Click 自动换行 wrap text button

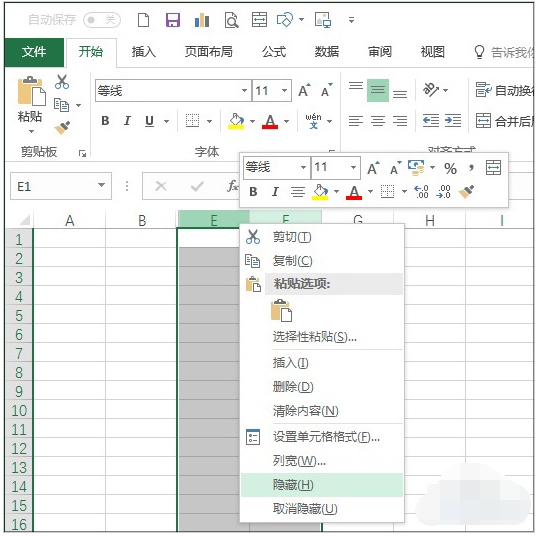pos(504,90)
